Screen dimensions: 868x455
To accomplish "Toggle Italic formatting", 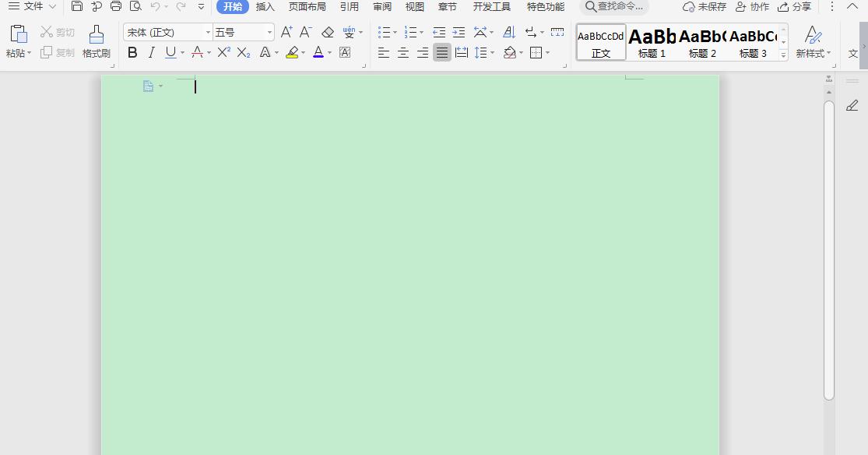I will coord(151,53).
